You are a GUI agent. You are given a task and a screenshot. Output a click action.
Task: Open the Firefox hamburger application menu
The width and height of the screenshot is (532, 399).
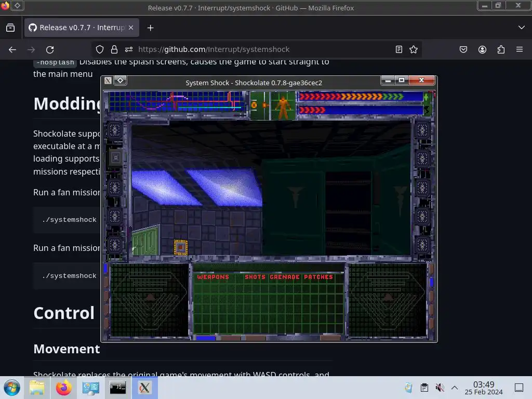tap(520, 49)
